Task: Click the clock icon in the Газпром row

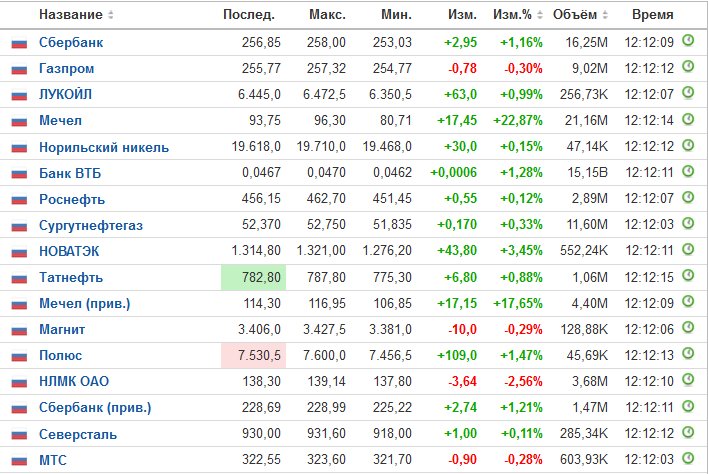Action: pos(688,66)
